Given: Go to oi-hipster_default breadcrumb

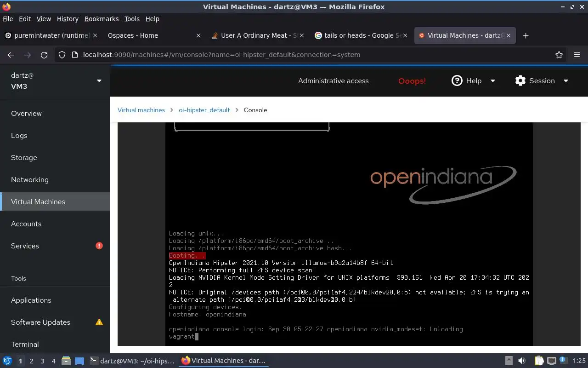Looking at the screenshot, I should click(x=204, y=110).
